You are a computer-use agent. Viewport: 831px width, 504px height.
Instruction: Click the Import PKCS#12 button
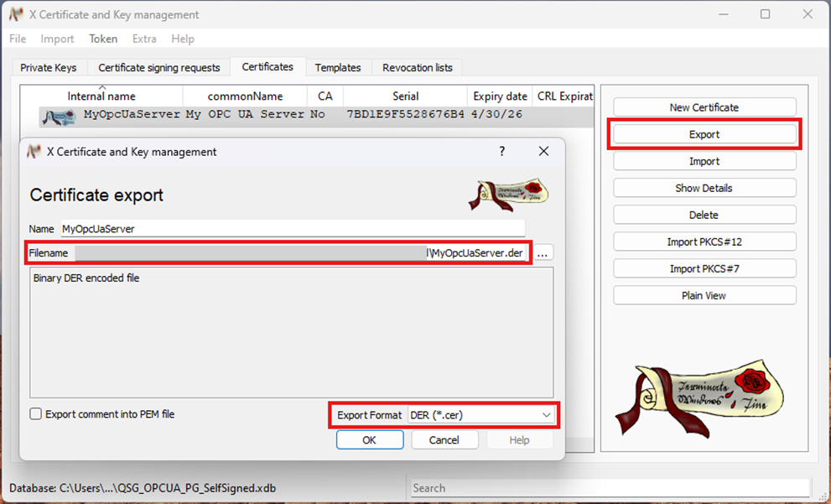point(704,242)
